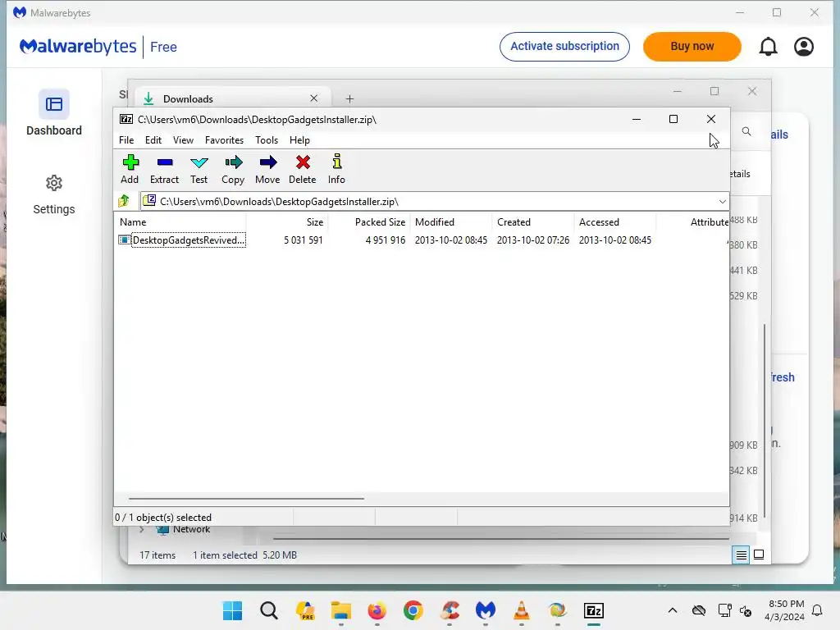Image resolution: width=840 pixels, height=630 pixels.
Task: Open Malwarebytes account profile icon
Action: [x=804, y=47]
